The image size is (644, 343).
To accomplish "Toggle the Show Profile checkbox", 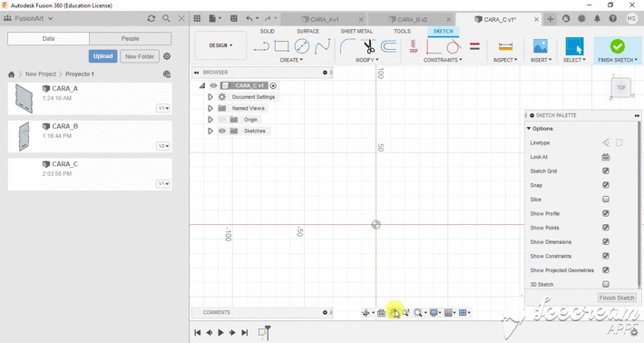I will tap(605, 213).
